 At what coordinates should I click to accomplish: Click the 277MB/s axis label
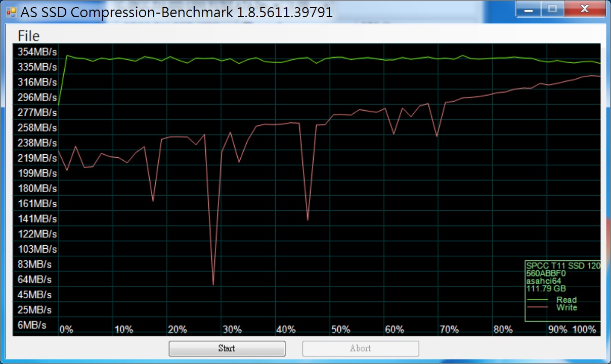37,113
